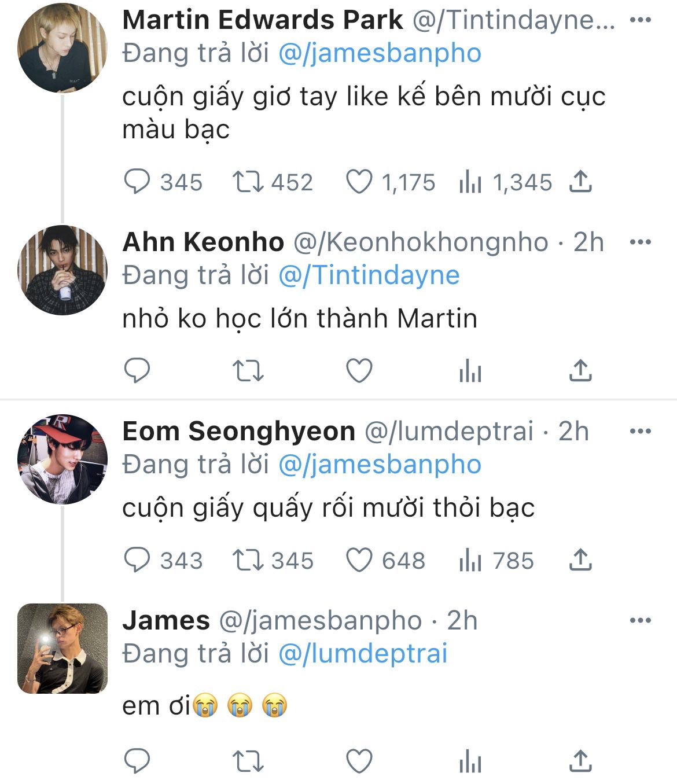Reply to Ahn Keonho's tweet
Screen dimensions: 677x784
pos(137,370)
